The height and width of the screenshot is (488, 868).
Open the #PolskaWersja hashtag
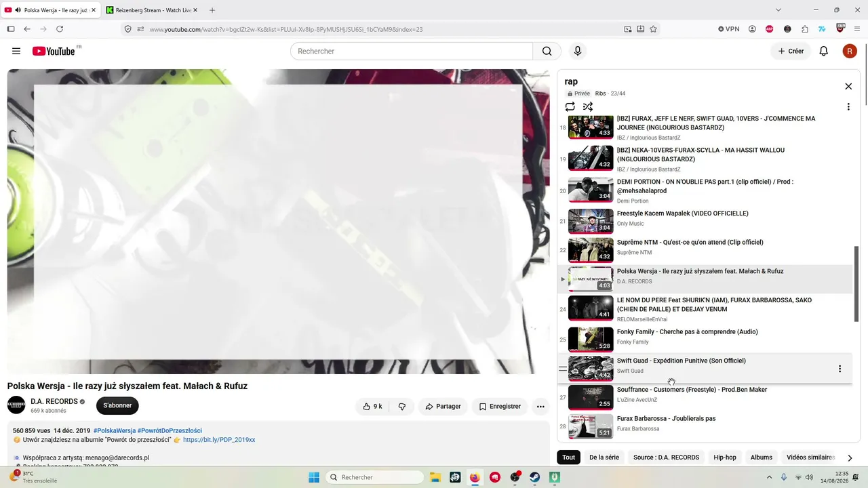(x=115, y=431)
